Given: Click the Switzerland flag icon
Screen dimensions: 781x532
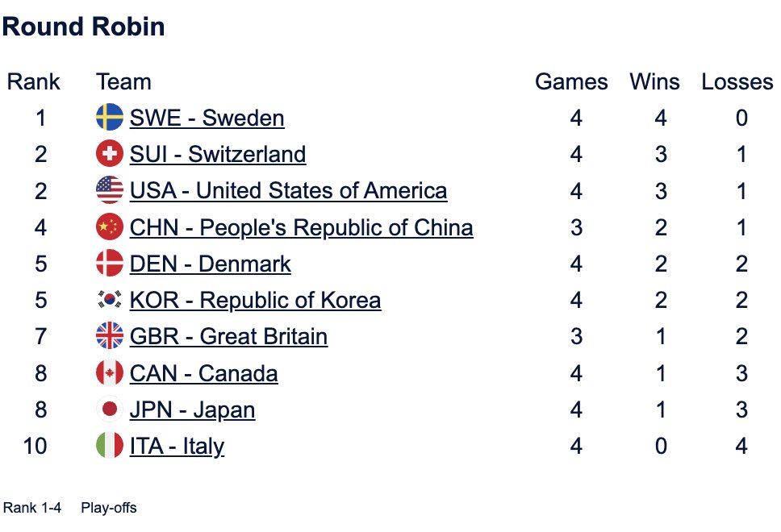Looking at the screenshot, I should tap(109, 155).
